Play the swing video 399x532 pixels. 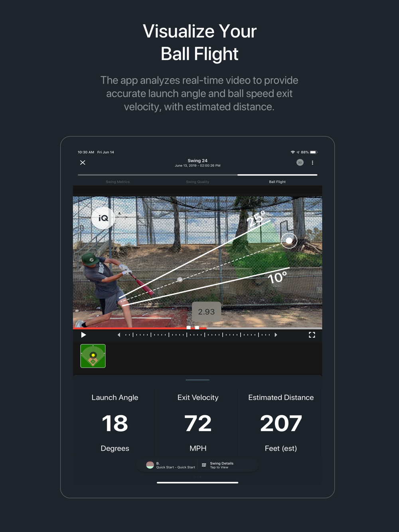(x=83, y=335)
